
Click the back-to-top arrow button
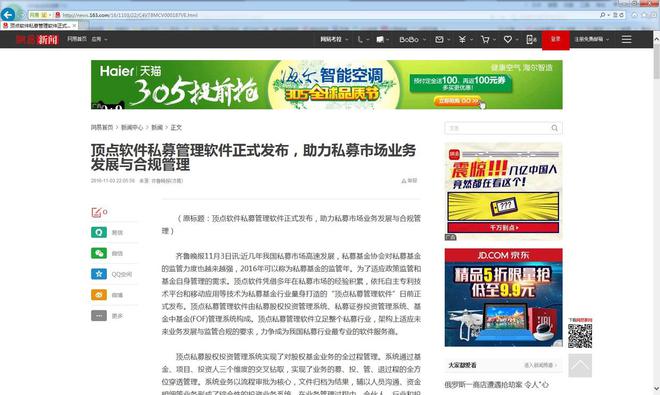pos(580,366)
